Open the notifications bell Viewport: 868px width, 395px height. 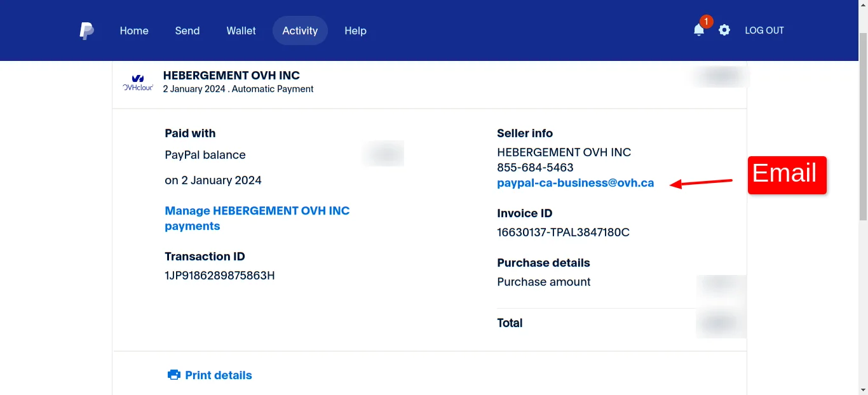click(698, 30)
